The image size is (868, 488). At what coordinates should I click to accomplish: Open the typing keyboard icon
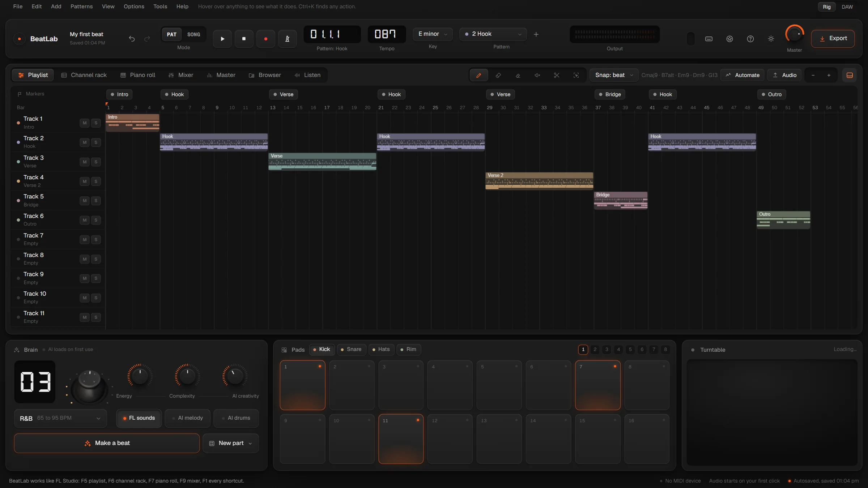click(709, 39)
